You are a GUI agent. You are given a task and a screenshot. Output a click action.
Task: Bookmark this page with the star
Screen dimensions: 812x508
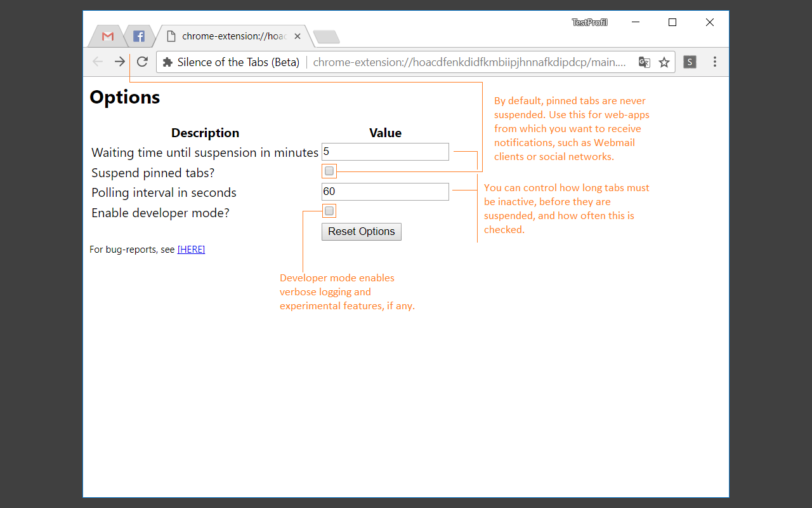664,62
